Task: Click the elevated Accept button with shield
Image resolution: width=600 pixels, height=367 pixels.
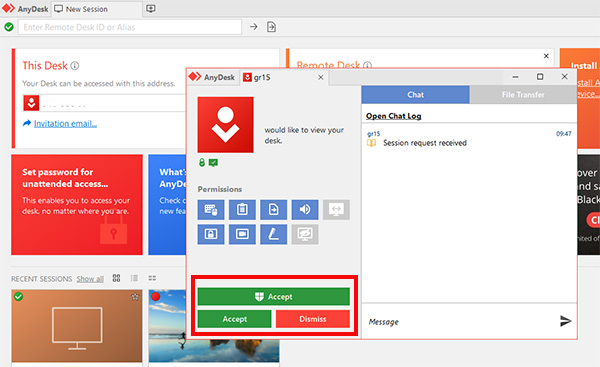Action: (x=274, y=297)
